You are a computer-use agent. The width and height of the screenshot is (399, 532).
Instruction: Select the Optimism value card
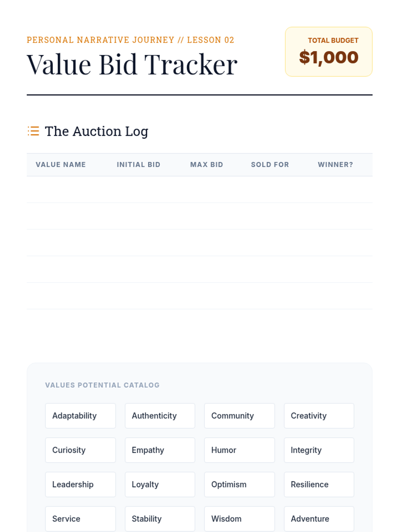(x=239, y=484)
